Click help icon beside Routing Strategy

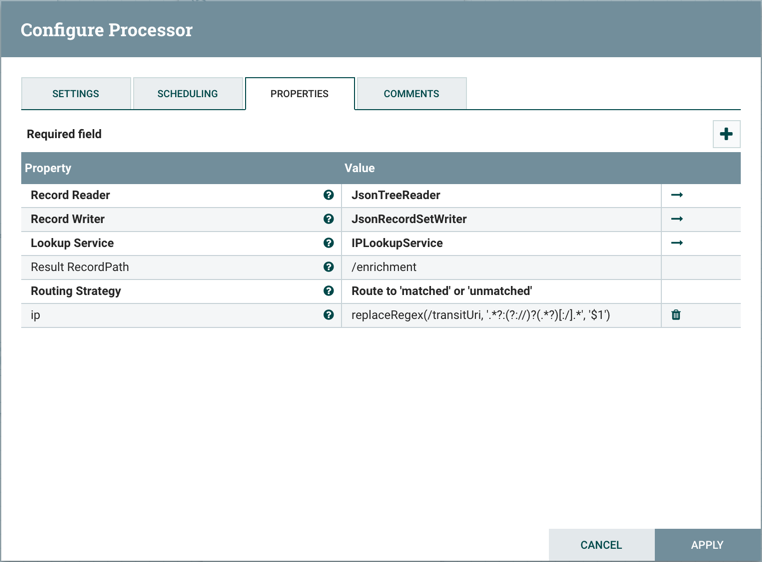328,291
